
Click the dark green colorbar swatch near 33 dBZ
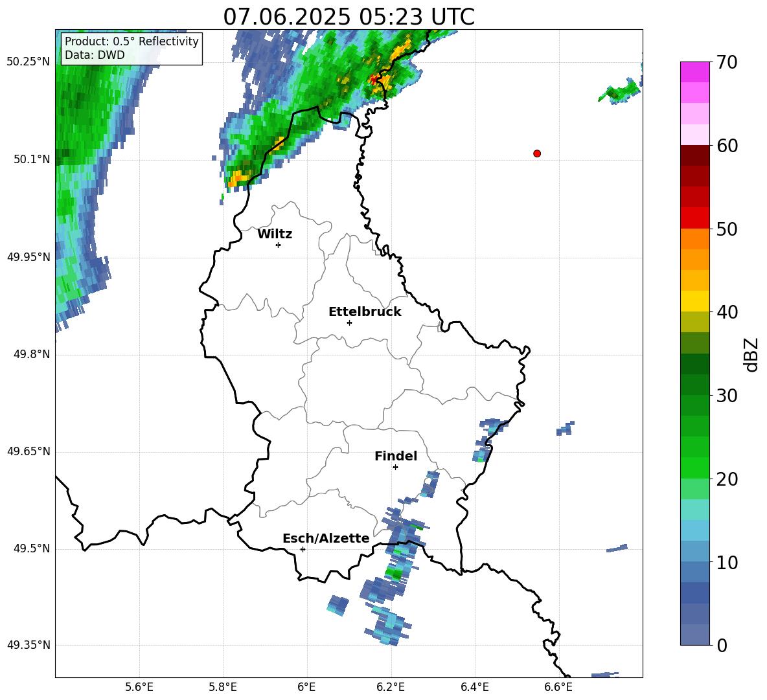(x=694, y=364)
